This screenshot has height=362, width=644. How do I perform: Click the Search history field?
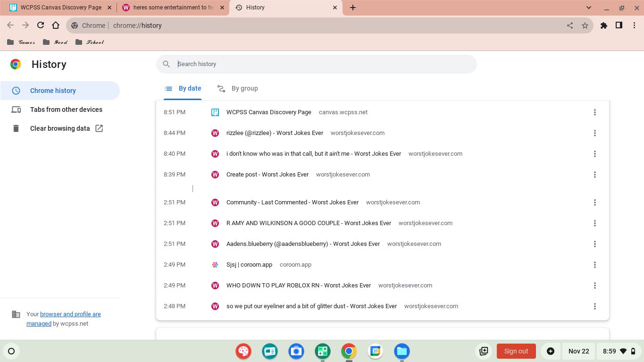pyautogui.click(x=316, y=64)
